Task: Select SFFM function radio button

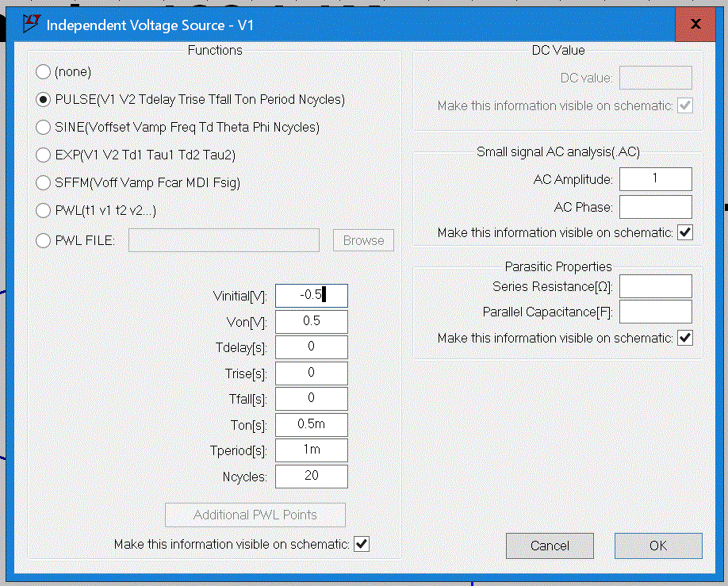Action: coord(43,182)
